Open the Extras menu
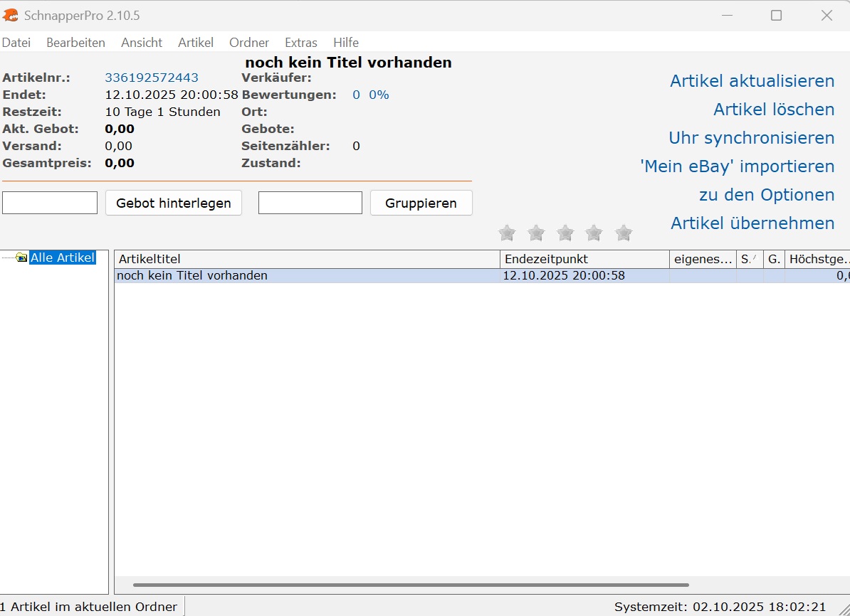 pos(300,43)
